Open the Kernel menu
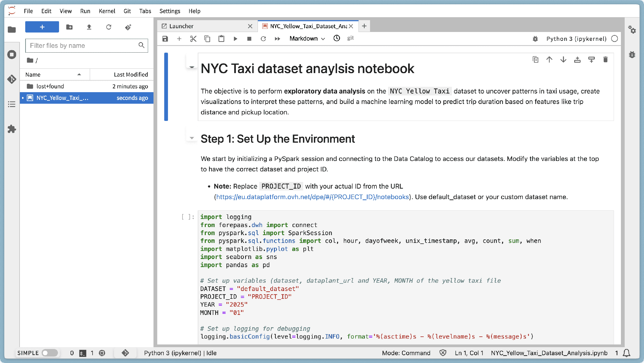 tap(107, 11)
